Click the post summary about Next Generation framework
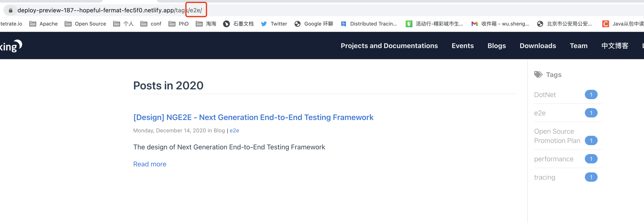Image resolution: width=644 pixels, height=223 pixels. tap(229, 147)
